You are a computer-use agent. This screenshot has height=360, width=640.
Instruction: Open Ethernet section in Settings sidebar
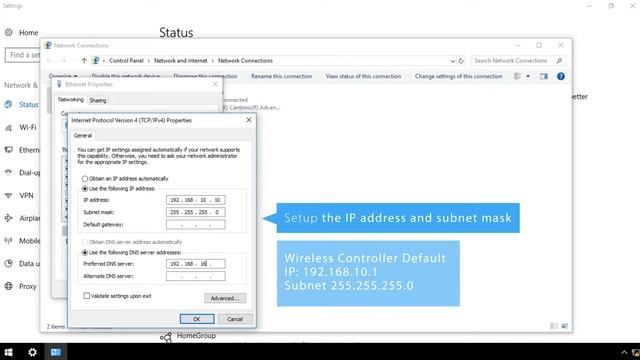point(22,150)
